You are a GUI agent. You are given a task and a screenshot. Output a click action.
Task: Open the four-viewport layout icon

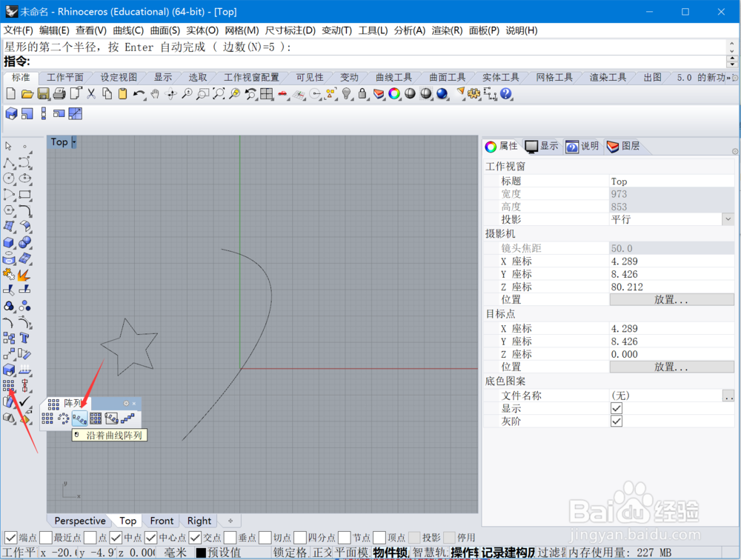[267, 93]
